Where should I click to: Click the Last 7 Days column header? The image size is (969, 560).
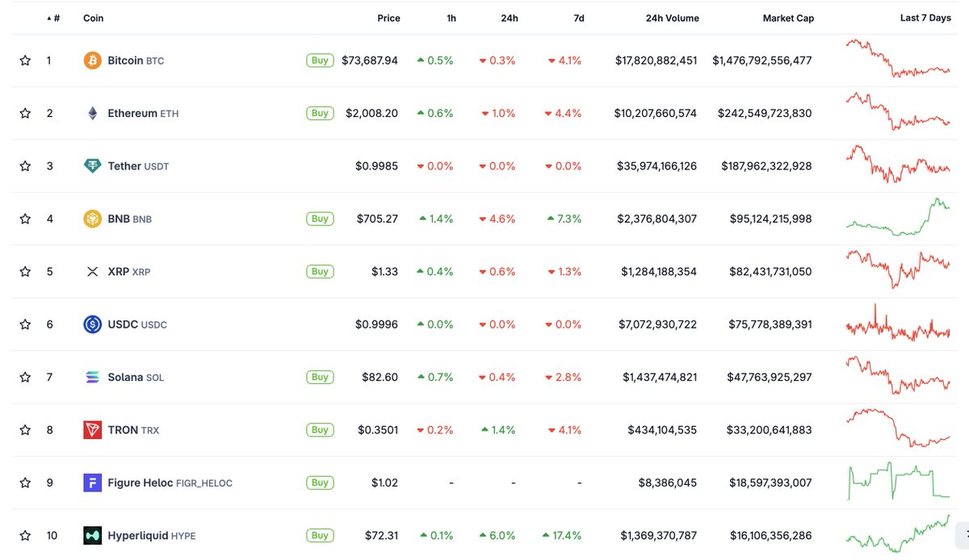click(925, 18)
